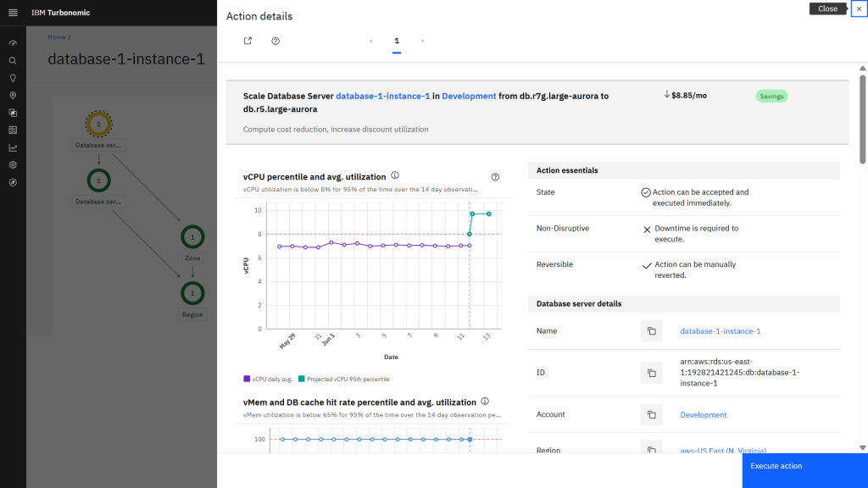Open the Workloads copy-stack sidebar icon
This screenshot has width=868, height=488.
coord(13,113)
